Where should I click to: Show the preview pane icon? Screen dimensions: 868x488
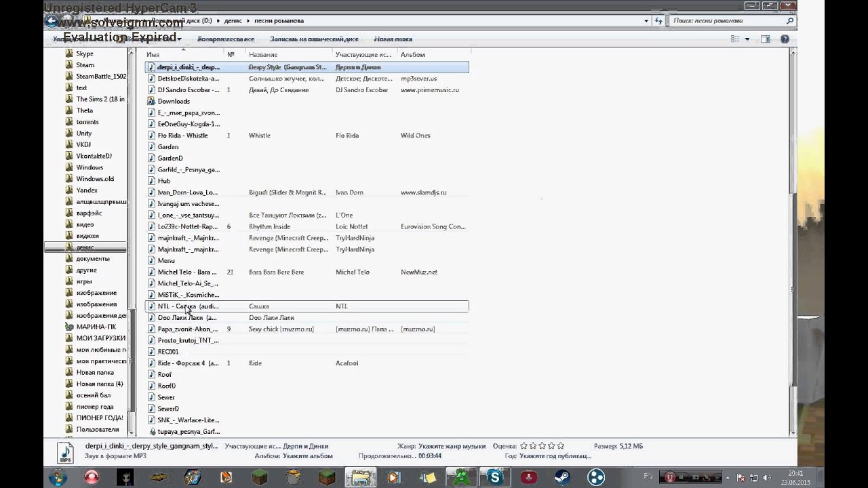766,39
